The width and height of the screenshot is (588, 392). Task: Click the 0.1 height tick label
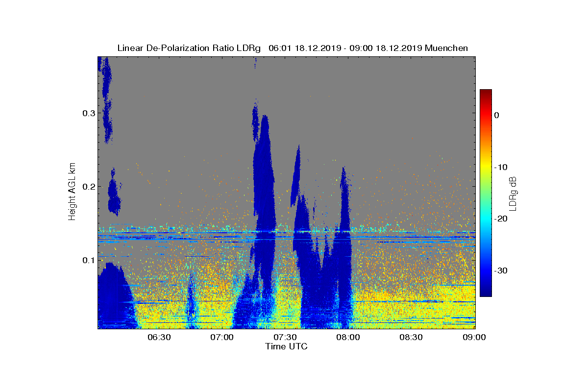[88, 260]
